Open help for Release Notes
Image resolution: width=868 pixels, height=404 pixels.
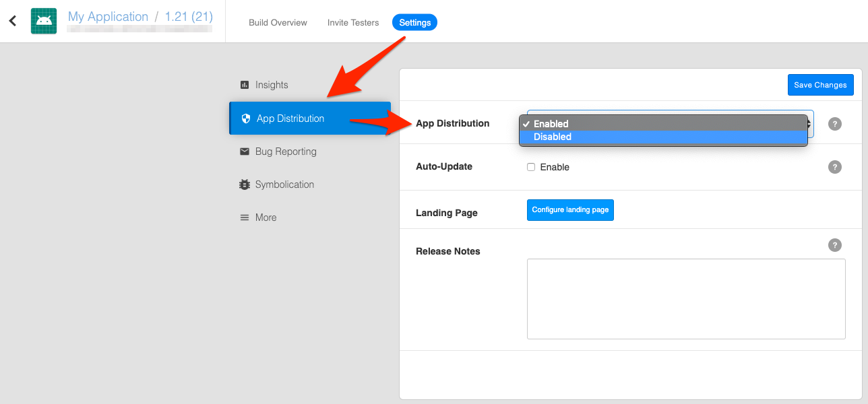[x=835, y=244]
